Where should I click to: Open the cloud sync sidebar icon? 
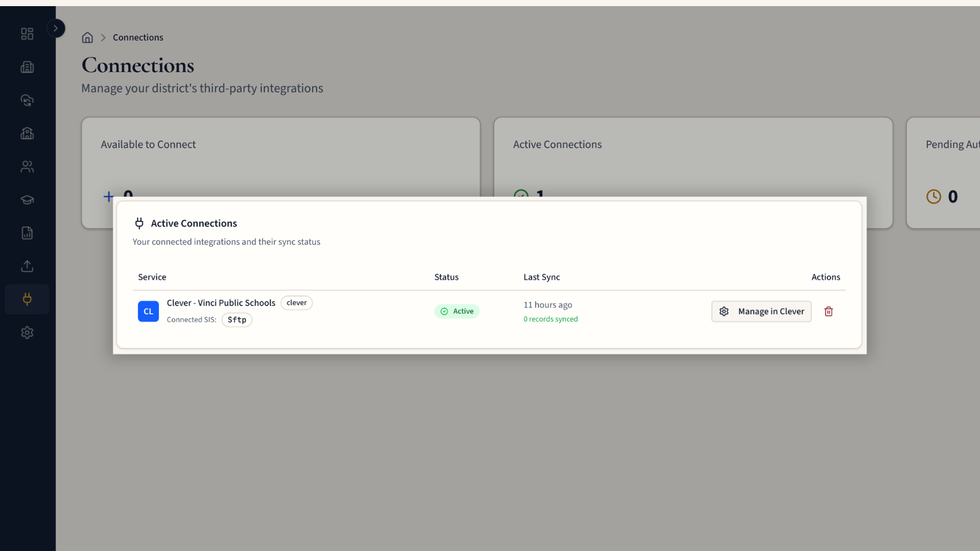click(27, 100)
